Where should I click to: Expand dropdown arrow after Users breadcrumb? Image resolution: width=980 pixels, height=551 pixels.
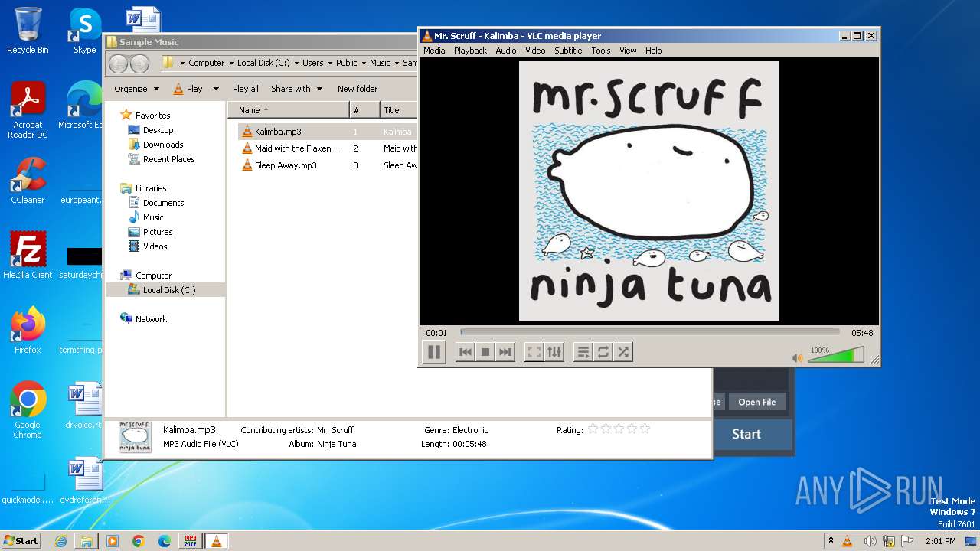(329, 64)
